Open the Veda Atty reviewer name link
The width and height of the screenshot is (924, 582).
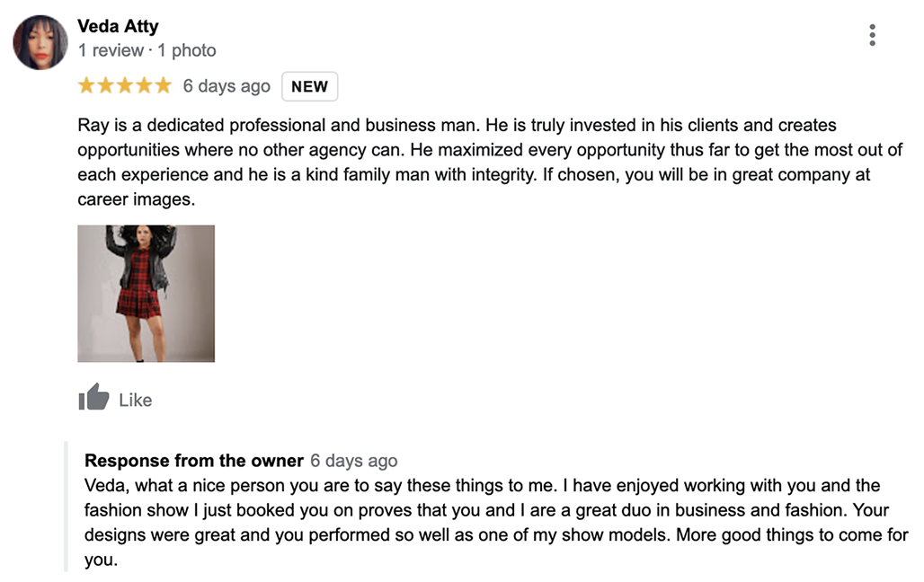118,26
